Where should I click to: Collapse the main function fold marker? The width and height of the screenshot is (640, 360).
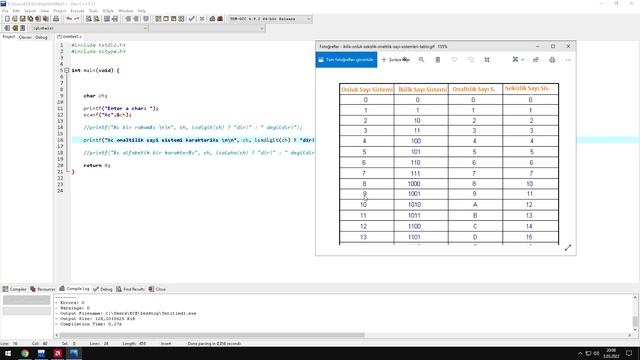67,70
